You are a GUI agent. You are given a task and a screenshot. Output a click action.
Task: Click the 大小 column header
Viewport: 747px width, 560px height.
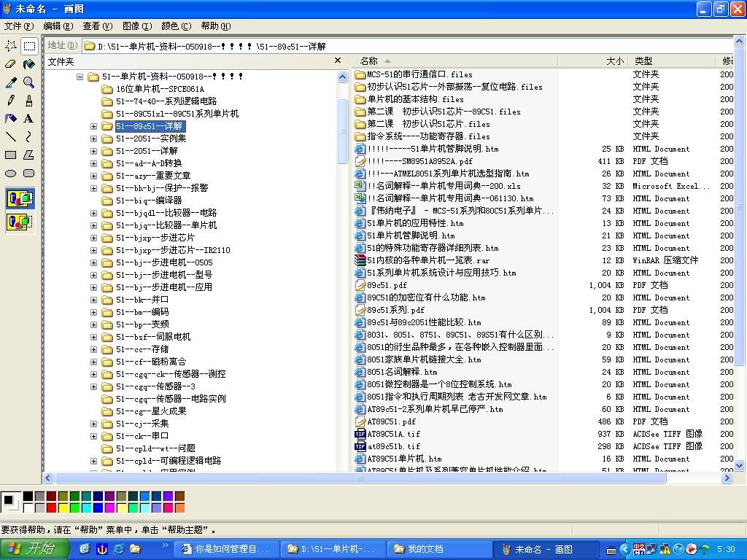point(592,61)
